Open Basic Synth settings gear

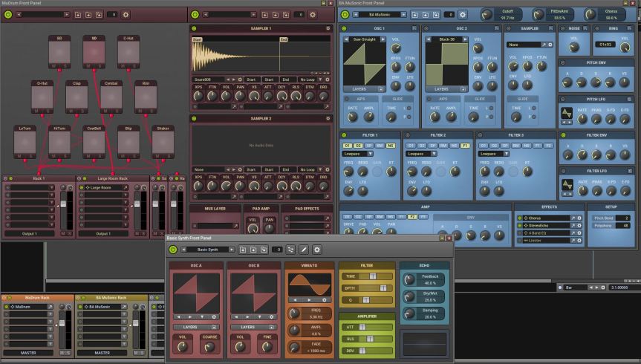[x=317, y=250]
